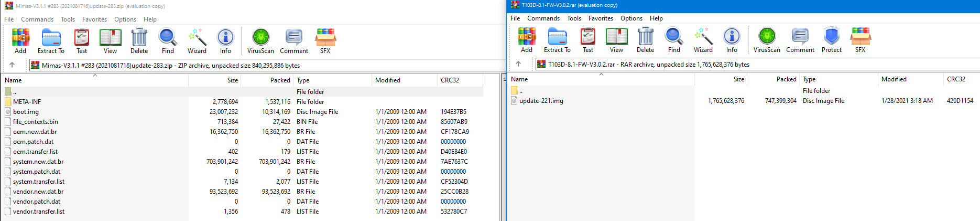Click Test icon in T103D archive window

[588, 40]
